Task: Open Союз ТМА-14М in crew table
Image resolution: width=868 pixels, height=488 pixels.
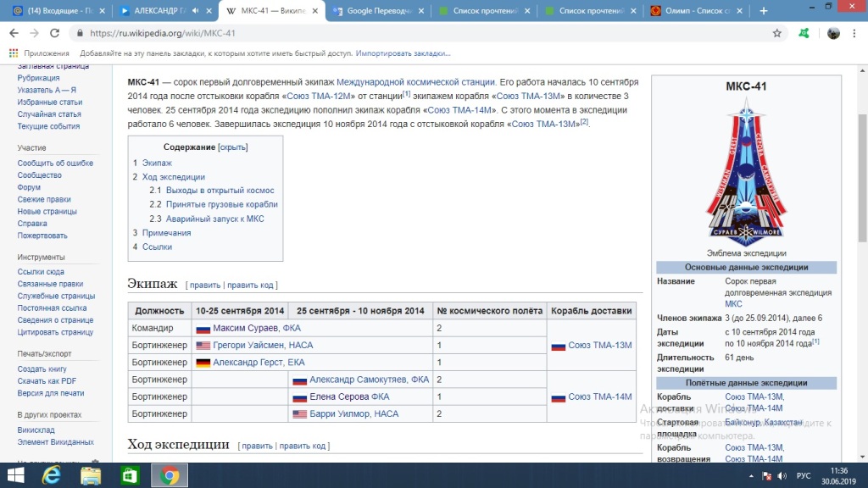Action: [599, 396]
